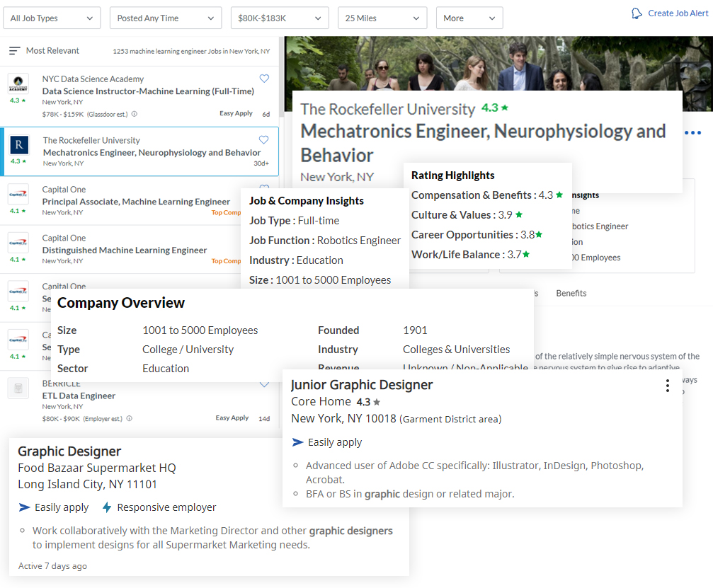Click the Create Job Alert link
Screen dimensions: 713x588
point(678,13)
